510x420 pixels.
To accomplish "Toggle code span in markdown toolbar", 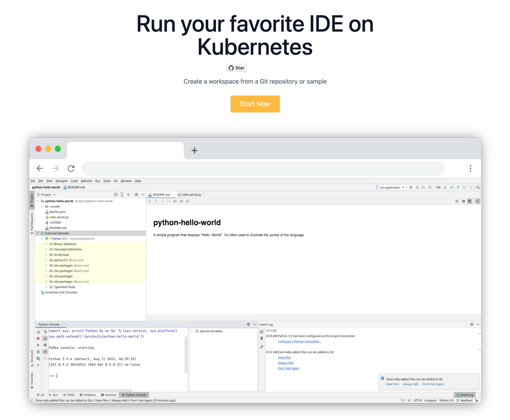I will [x=169, y=201].
